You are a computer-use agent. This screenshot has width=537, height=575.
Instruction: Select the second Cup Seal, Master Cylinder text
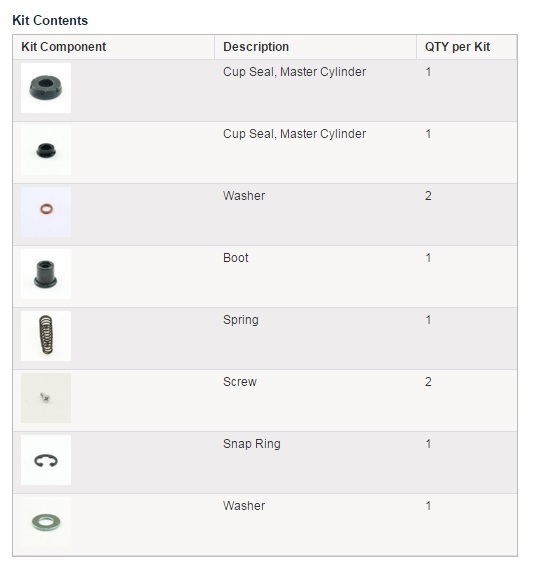295,134
